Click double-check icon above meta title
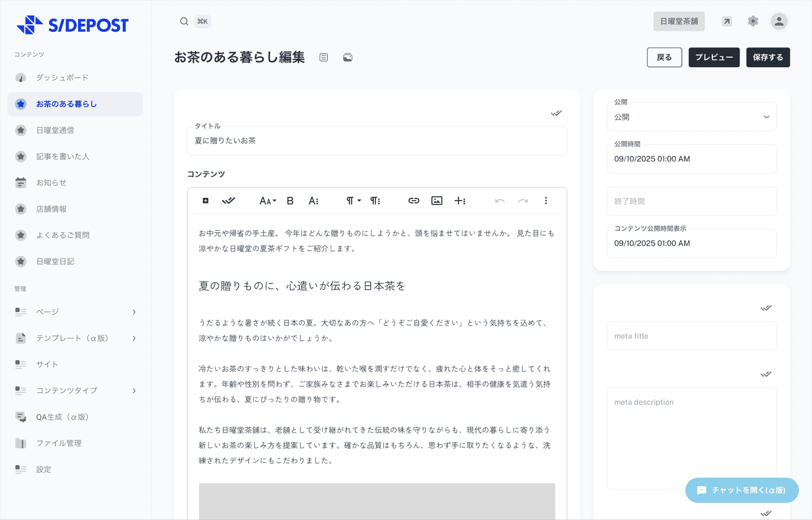The height and width of the screenshot is (520, 812). pos(766,308)
